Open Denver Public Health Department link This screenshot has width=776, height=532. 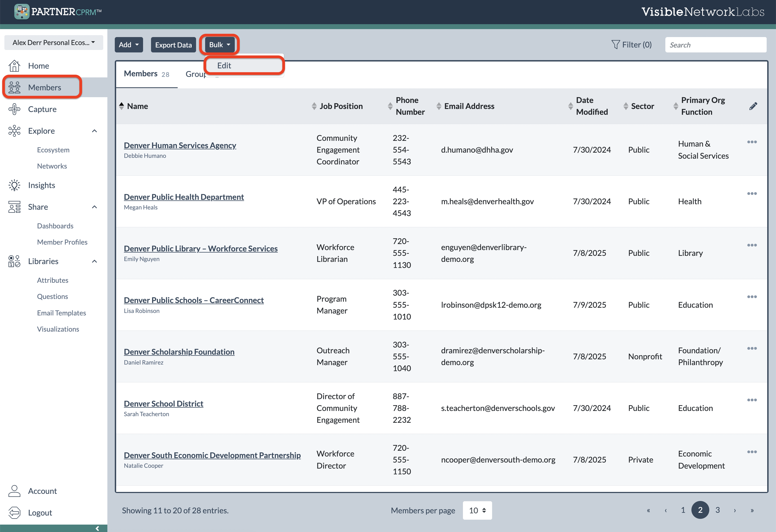184,197
